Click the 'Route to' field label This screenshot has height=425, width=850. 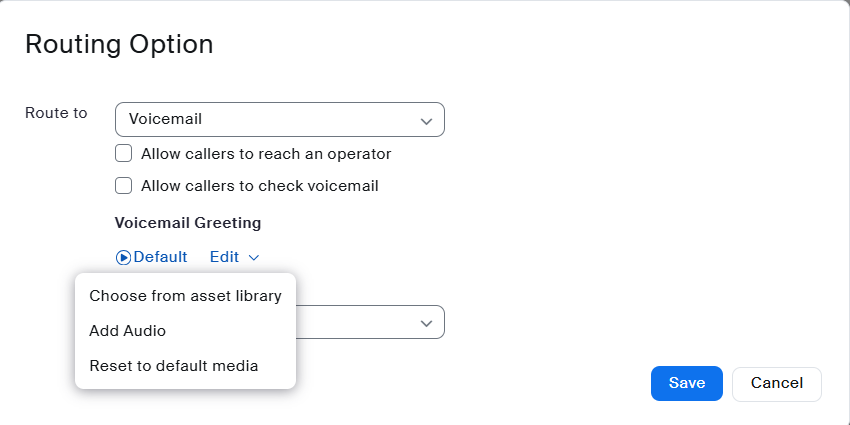(x=56, y=113)
